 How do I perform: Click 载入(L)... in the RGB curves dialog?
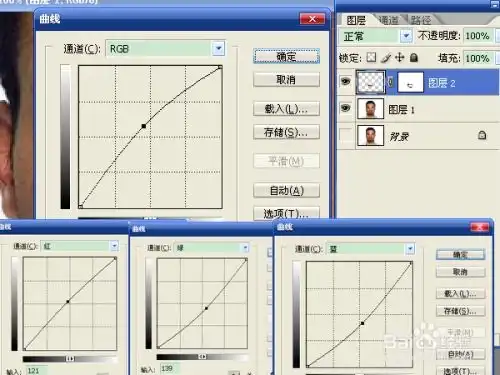pyautogui.click(x=286, y=109)
